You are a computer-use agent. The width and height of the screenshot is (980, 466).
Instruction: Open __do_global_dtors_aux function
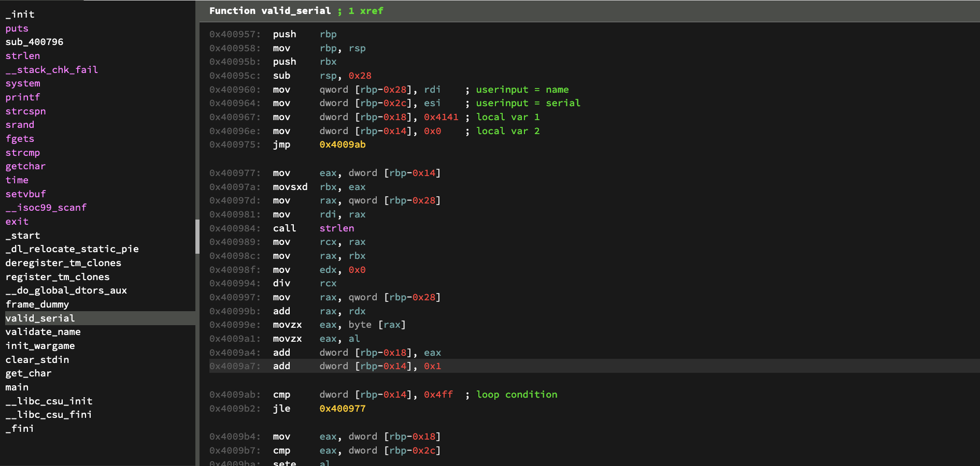coord(66,290)
